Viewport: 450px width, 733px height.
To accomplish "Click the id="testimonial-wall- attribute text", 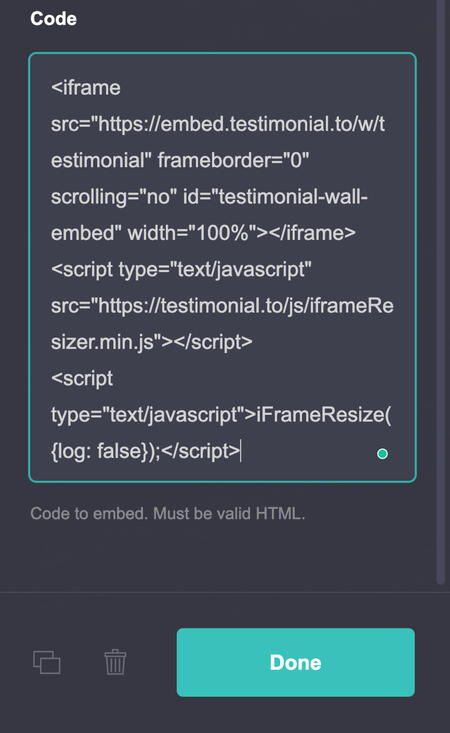I will [x=275, y=197].
